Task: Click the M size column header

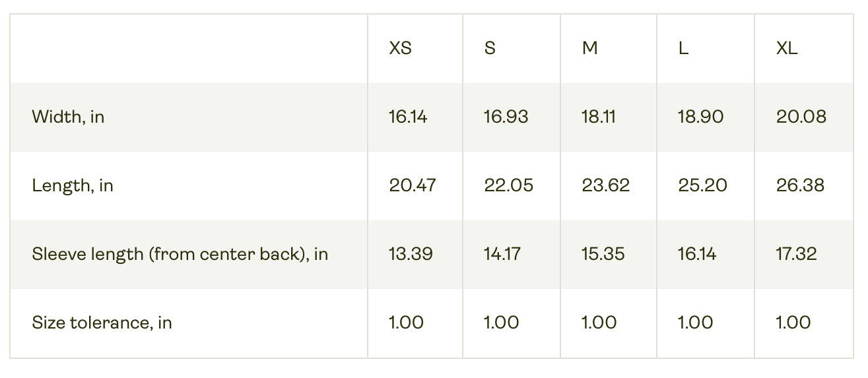Action: pyautogui.click(x=589, y=49)
